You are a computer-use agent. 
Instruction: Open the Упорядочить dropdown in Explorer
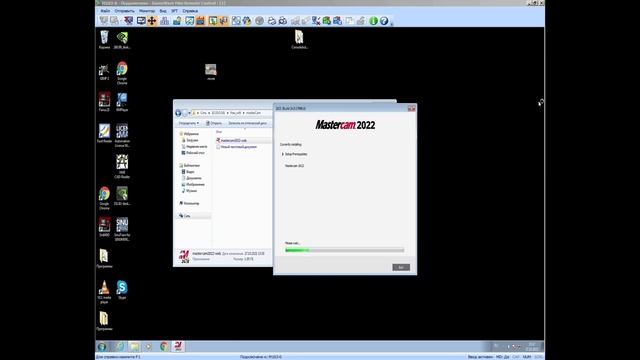pos(189,123)
